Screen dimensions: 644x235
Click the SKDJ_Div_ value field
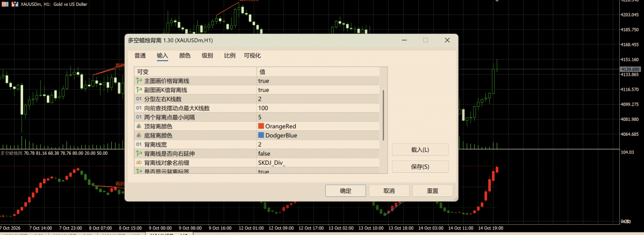(x=318, y=163)
